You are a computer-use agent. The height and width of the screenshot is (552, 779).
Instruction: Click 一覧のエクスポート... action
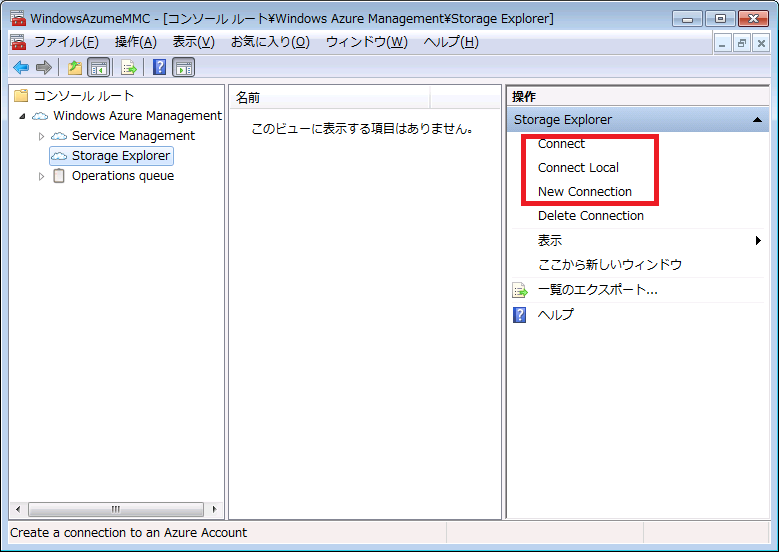(598, 290)
